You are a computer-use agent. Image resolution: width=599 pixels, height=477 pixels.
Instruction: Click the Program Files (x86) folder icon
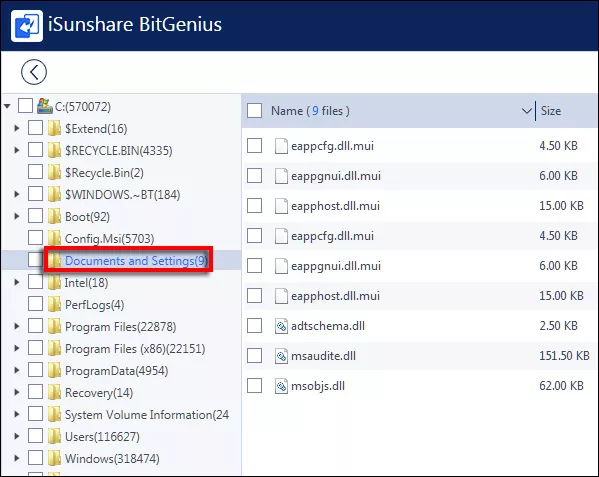click(x=54, y=349)
